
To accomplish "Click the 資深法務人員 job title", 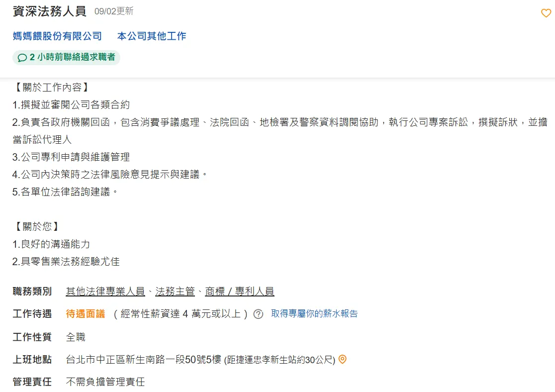I will 49,11.
